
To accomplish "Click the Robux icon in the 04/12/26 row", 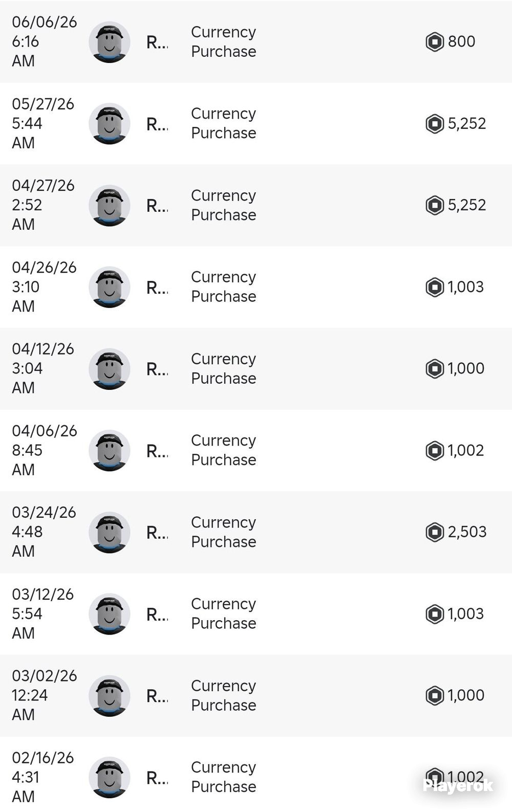I will pos(435,368).
